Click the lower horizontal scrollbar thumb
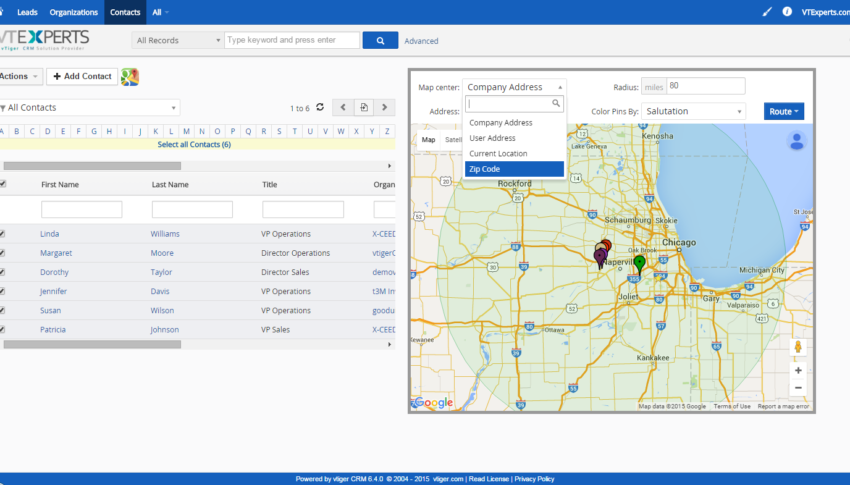This screenshot has height=485, width=850. coord(92,344)
